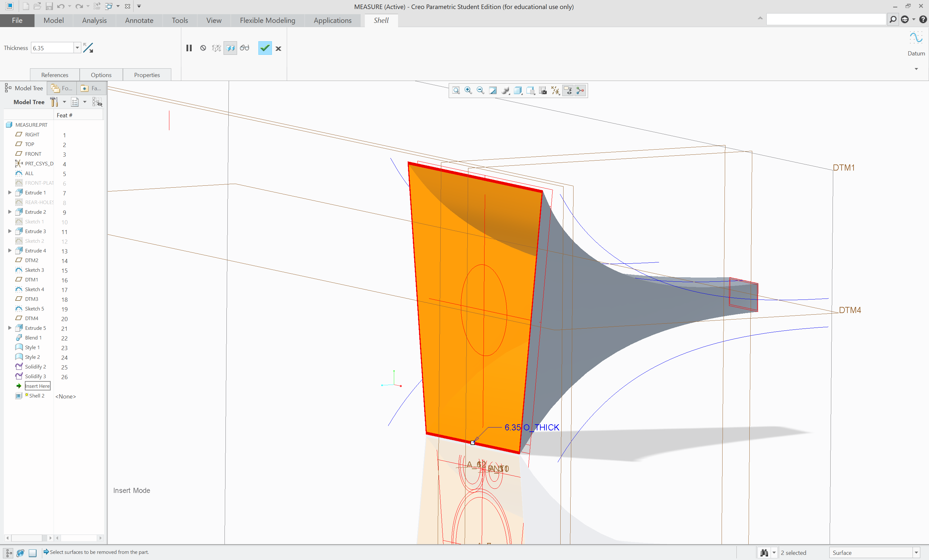929x560 pixels.
Task: Toggle the glasses verify mode
Action: coord(244,48)
